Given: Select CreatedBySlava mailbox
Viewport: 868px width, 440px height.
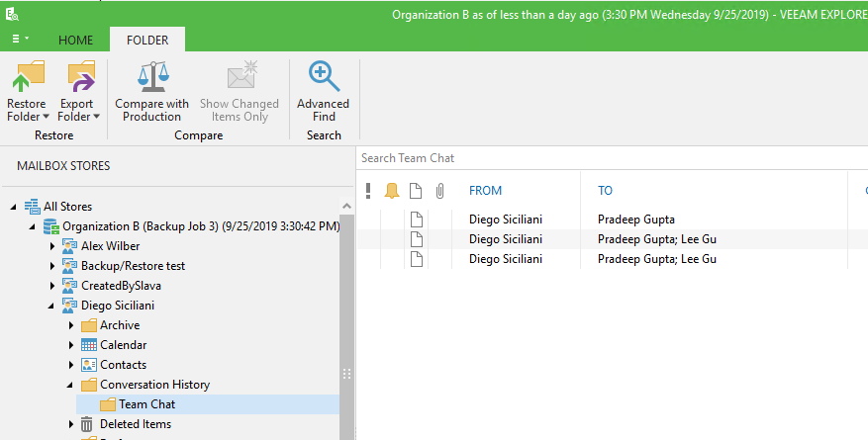Looking at the screenshot, I should pos(121,286).
